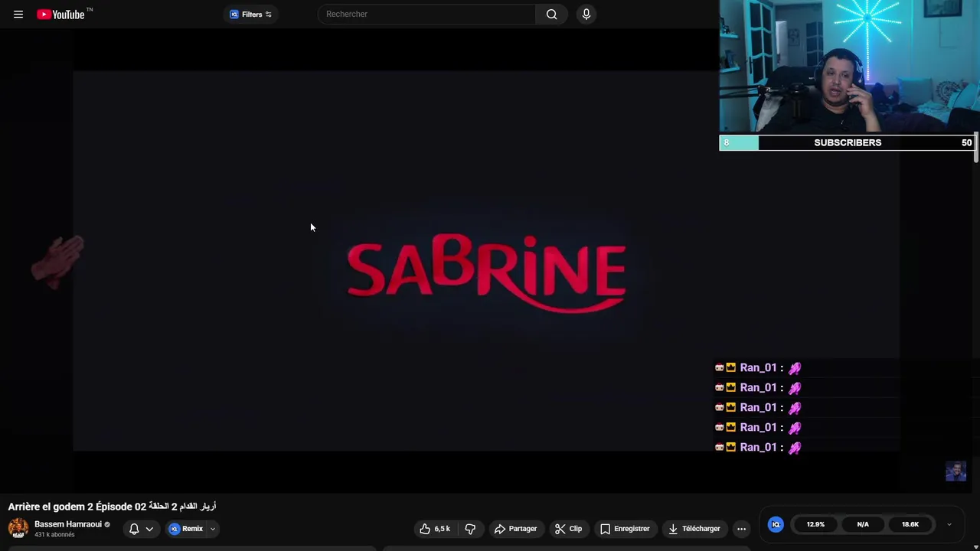Focus the Rechercher search field
This screenshot has width=980, height=551.
(426, 15)
